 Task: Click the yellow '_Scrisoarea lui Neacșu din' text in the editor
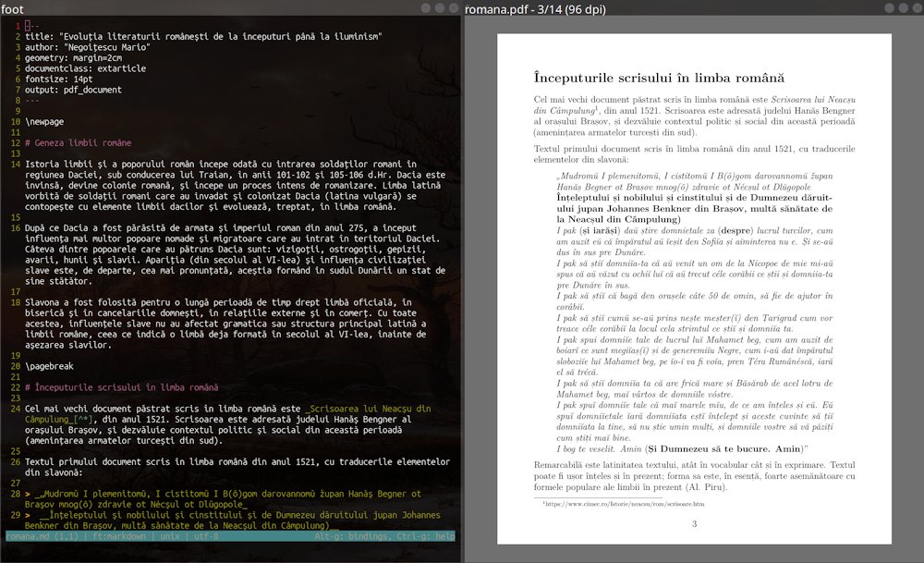[368, 409]
